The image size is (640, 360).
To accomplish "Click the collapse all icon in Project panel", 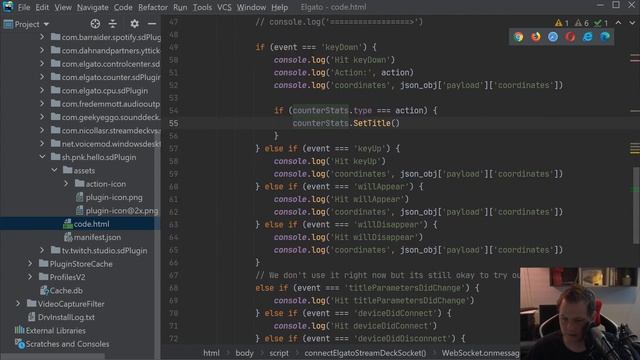I will click(113, 24).
